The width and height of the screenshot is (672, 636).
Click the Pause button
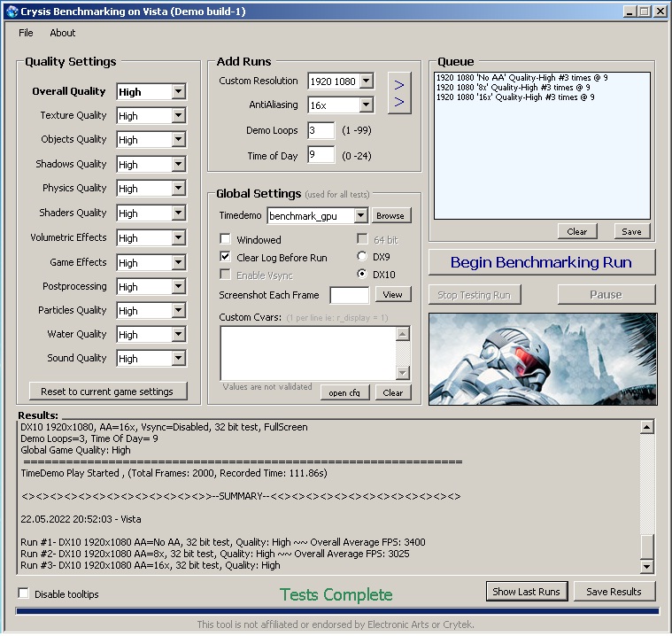point(606,295)
